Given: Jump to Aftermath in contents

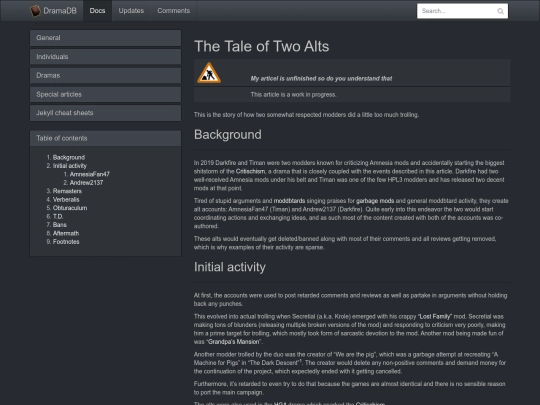Looking at the screenshot, I should [66, 233].
